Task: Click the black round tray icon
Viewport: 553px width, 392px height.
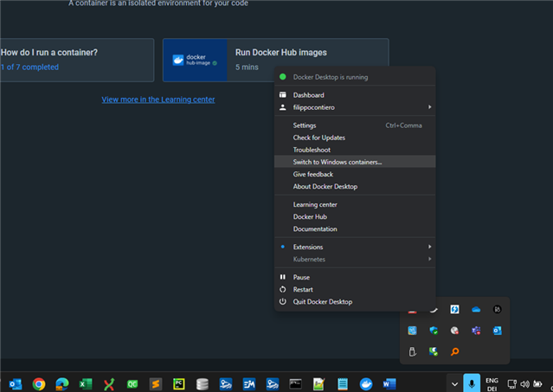Action: coord(498,310)
